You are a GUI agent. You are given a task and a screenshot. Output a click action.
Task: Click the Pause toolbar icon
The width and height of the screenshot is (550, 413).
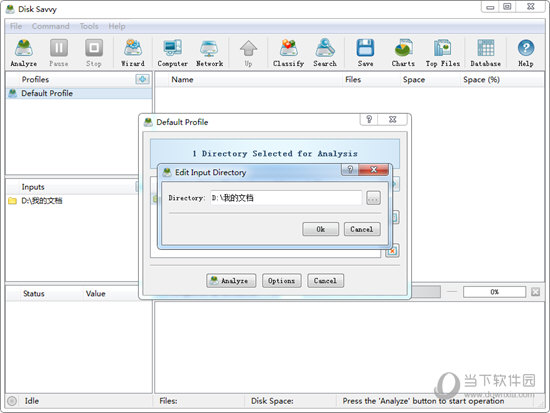click(59, 53)
